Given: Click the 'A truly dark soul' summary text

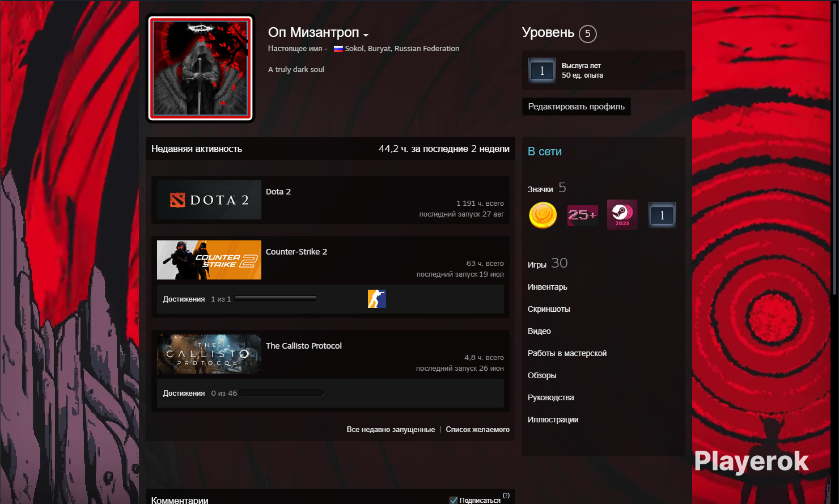Looking at the screenshot, I should [x=296, y=69].
